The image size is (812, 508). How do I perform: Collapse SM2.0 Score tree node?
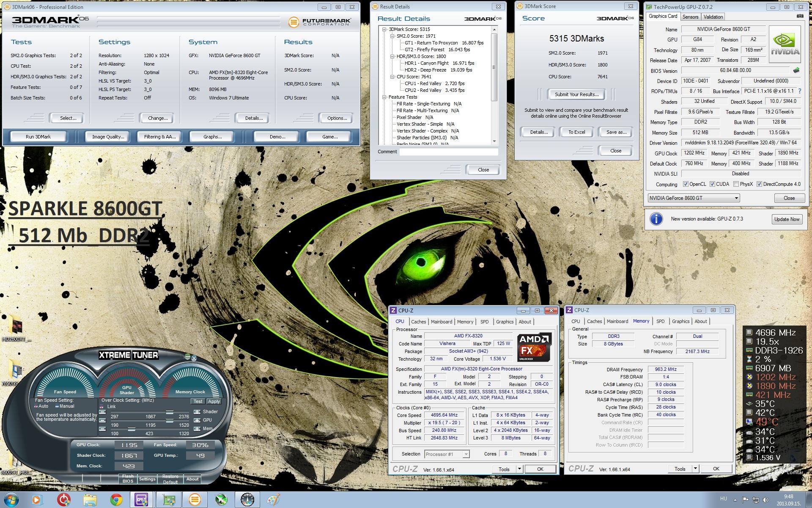392,36
